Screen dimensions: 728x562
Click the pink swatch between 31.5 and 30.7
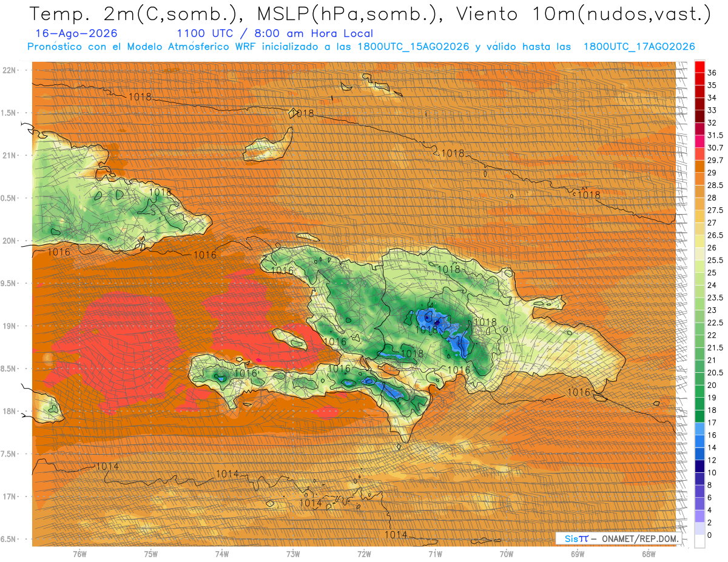point(699,142)
